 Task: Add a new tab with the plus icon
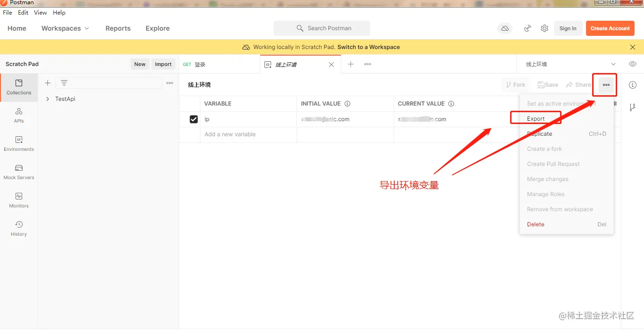tap(351, 64)
